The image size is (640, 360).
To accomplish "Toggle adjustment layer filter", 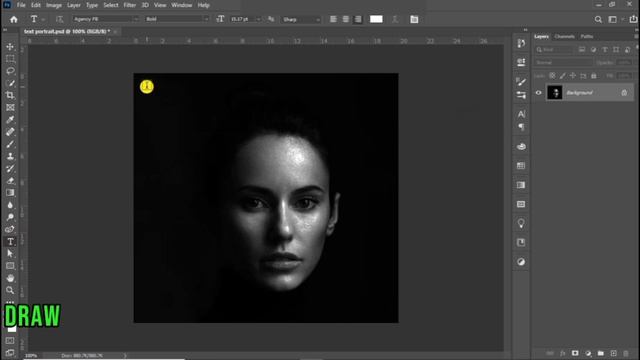I will click(x=593, y=49).
